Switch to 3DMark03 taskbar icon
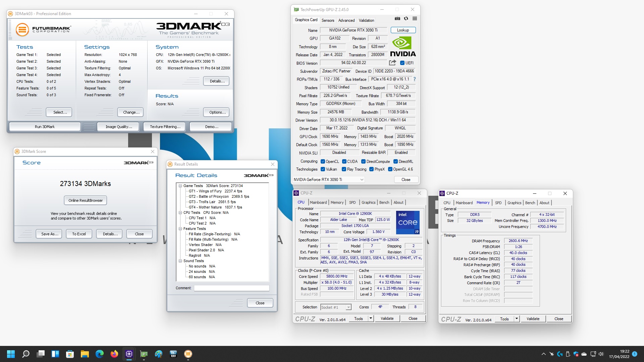644x362 pixels. (x=188, y=354)
